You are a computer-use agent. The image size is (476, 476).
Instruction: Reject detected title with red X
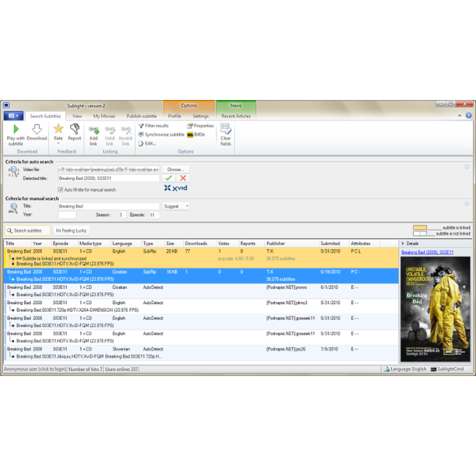click(x=183, y=178)
